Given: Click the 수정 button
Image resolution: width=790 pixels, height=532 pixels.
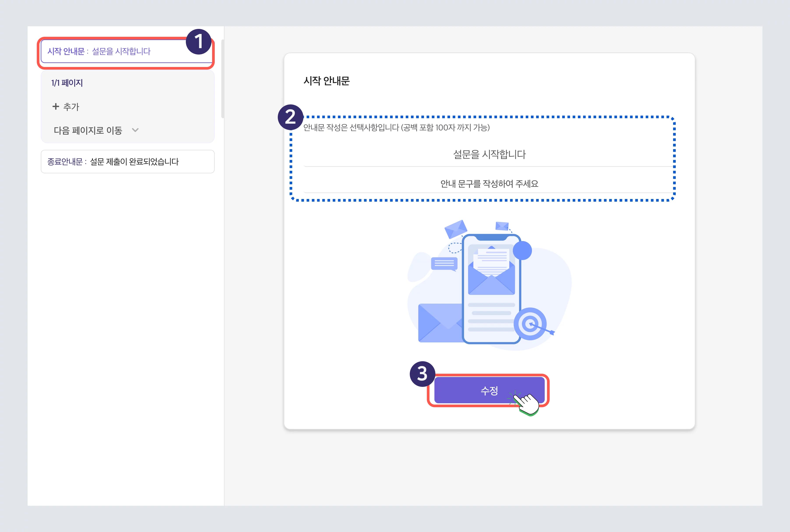Looking at the screenshot, I should (x=489, y=391).
